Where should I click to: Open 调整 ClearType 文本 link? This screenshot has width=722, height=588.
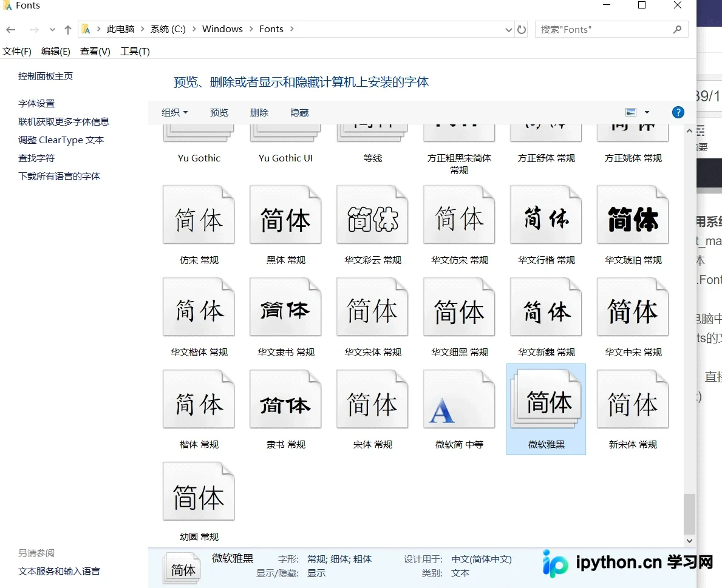61,140
